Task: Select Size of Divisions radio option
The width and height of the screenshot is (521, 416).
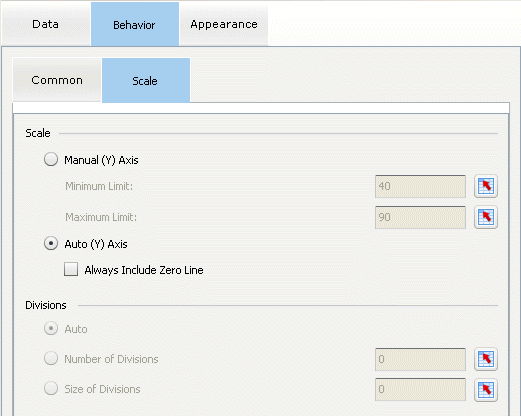Action: (51, 388)
